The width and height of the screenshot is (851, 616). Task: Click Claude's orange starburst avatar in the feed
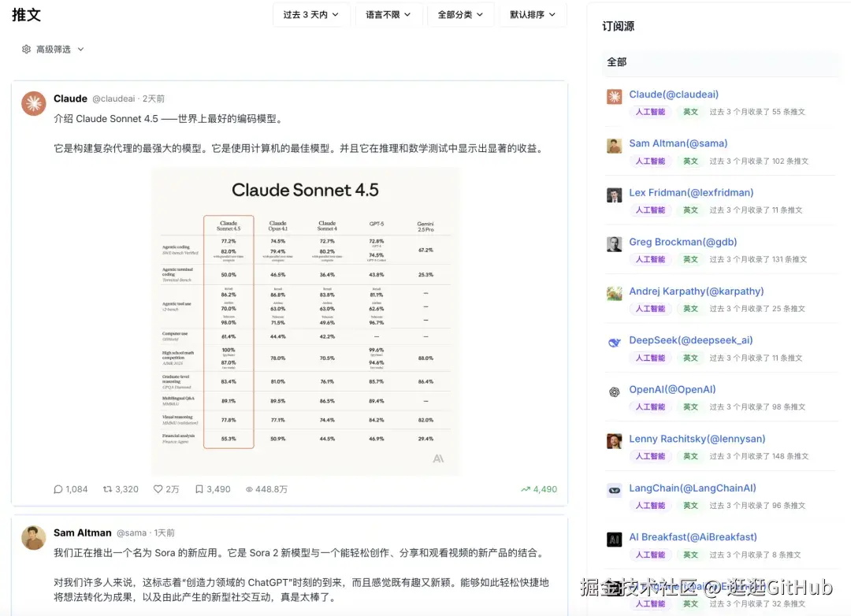33,103
